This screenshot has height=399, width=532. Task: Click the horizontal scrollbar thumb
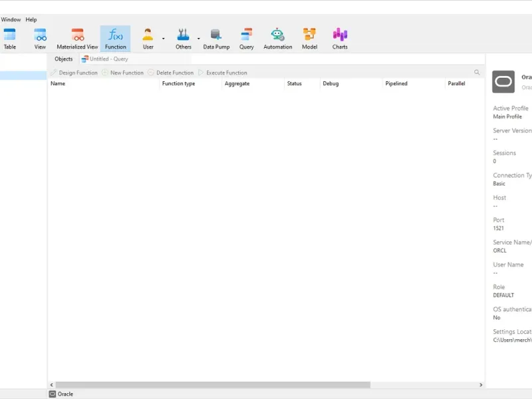(213, 385)
